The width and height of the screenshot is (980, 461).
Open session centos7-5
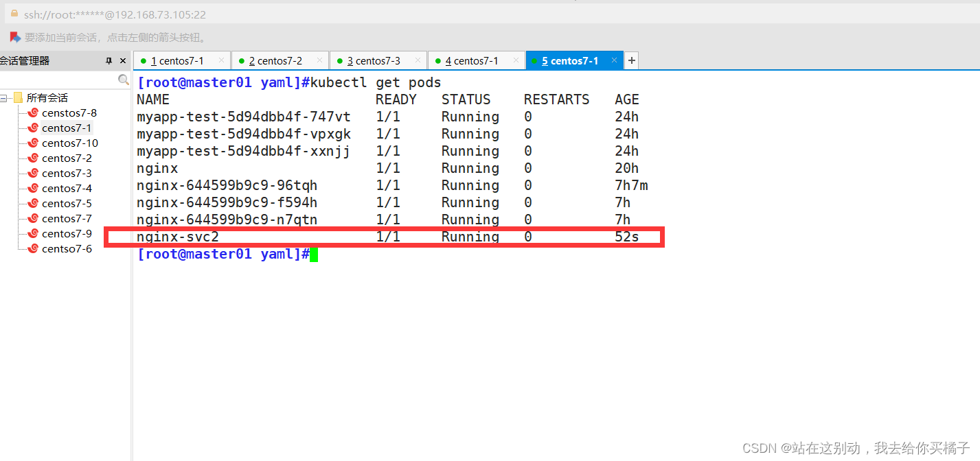(67, 203)
